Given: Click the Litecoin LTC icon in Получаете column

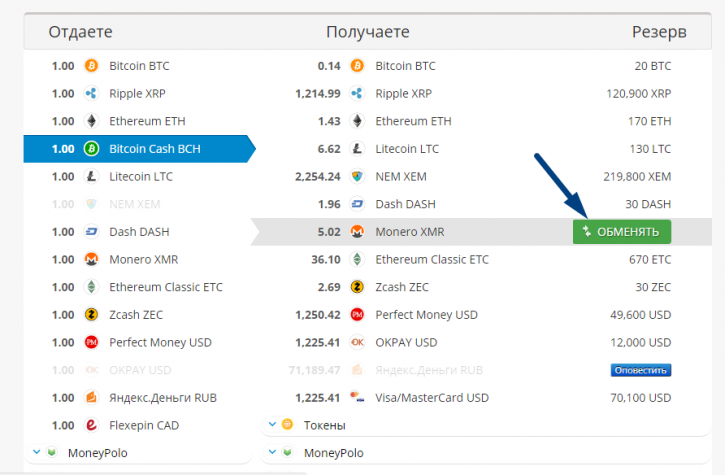Looking at the screenshot, I should pos(357,149).
